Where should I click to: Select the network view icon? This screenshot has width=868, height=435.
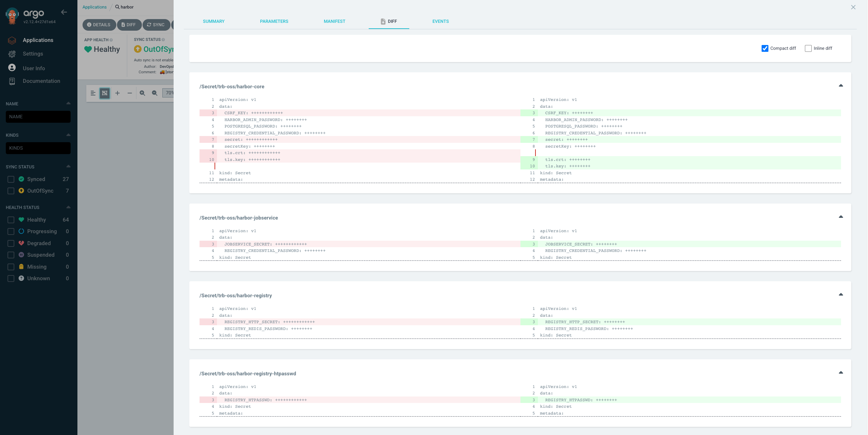105,93
